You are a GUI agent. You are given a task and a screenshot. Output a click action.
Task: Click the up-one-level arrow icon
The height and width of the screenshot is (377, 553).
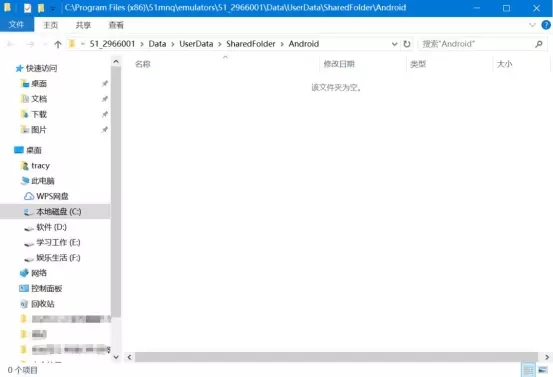[x=58, y=44]
